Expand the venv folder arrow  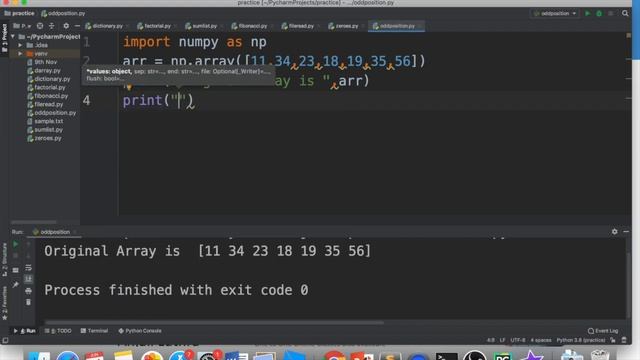pyautogui.click(x=20, y=53)
